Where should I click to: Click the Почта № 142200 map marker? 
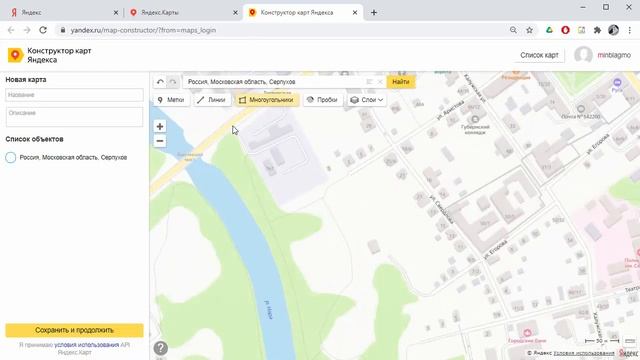pyautogui.click(x=581, y=109)
